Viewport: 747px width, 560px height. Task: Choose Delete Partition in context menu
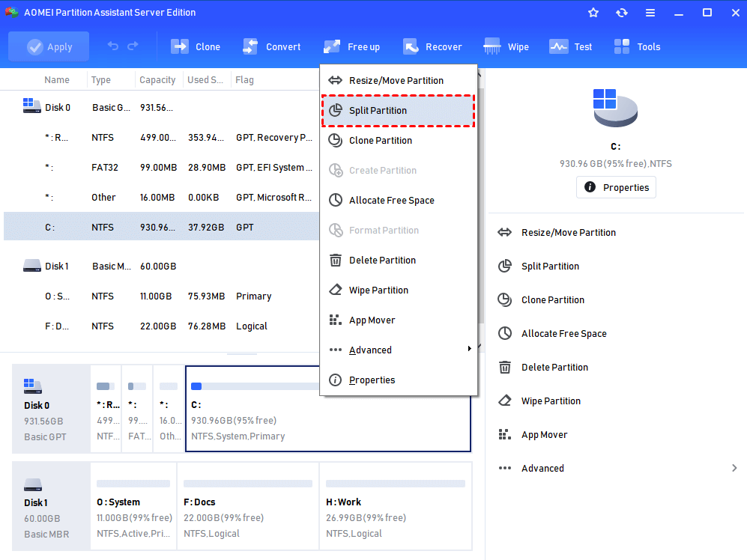pos(399,260)
